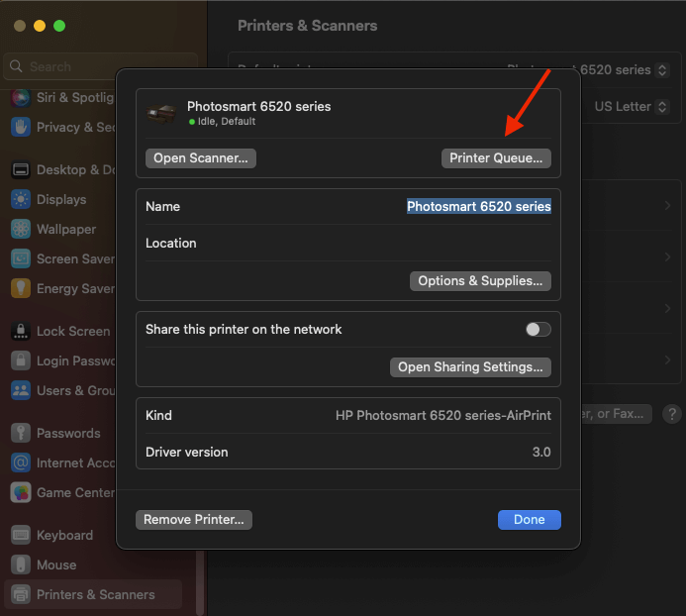Open the Printer Queue

tap(496, 158)
